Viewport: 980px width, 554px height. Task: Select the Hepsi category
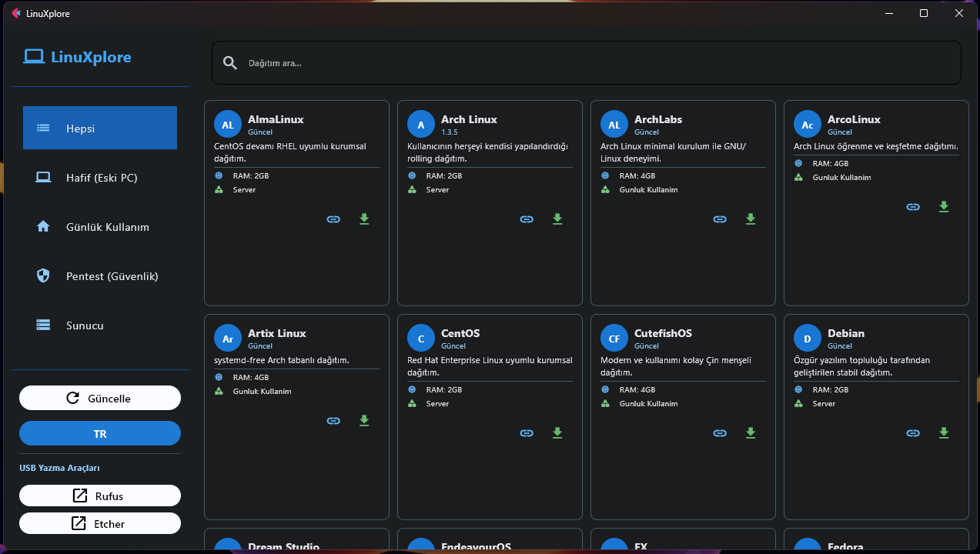click(100, 128)
